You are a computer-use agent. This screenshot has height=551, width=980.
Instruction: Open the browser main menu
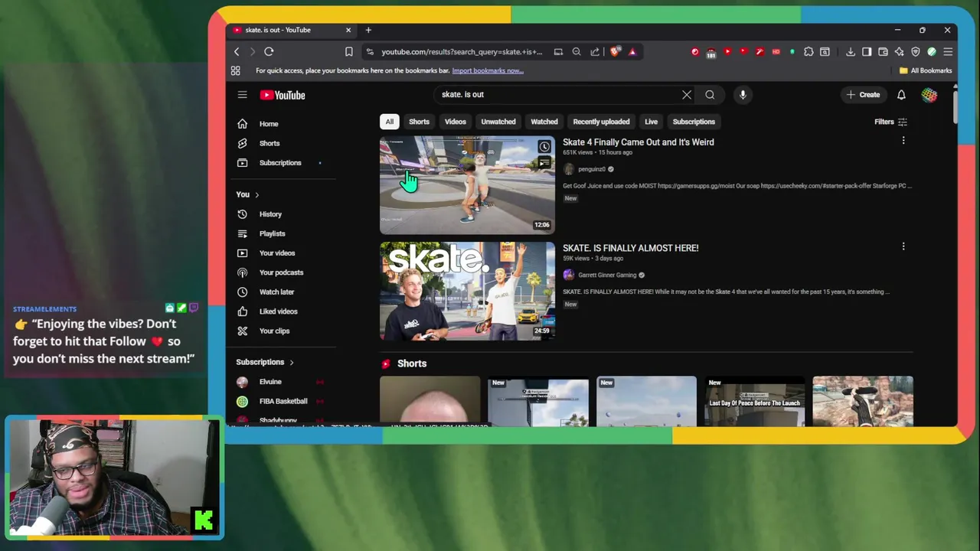948,51
